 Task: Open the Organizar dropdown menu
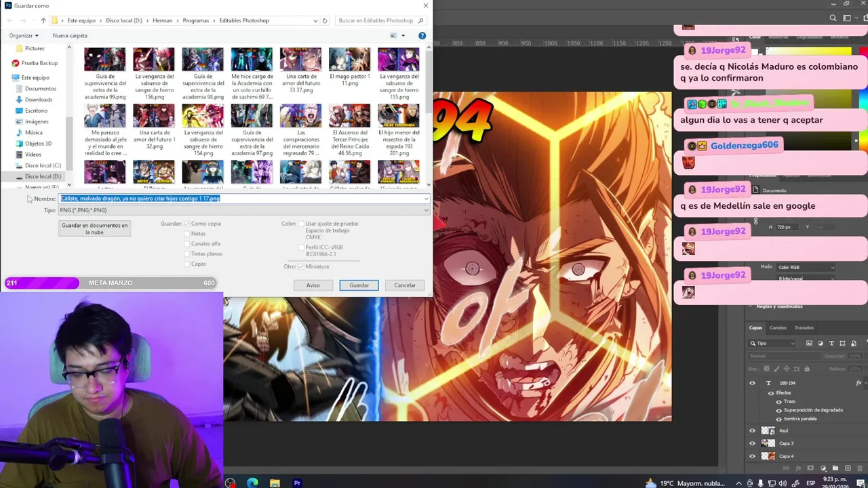pos(24,35)
